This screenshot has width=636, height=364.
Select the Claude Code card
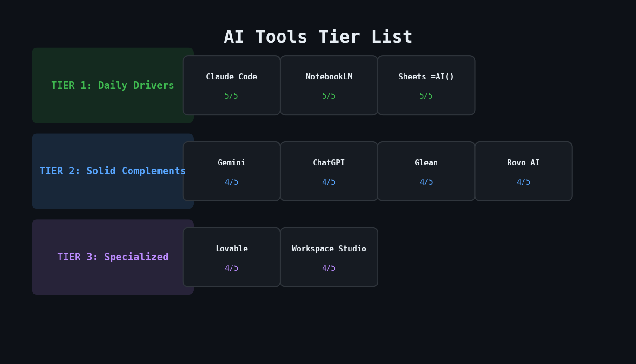coord(232,85)
